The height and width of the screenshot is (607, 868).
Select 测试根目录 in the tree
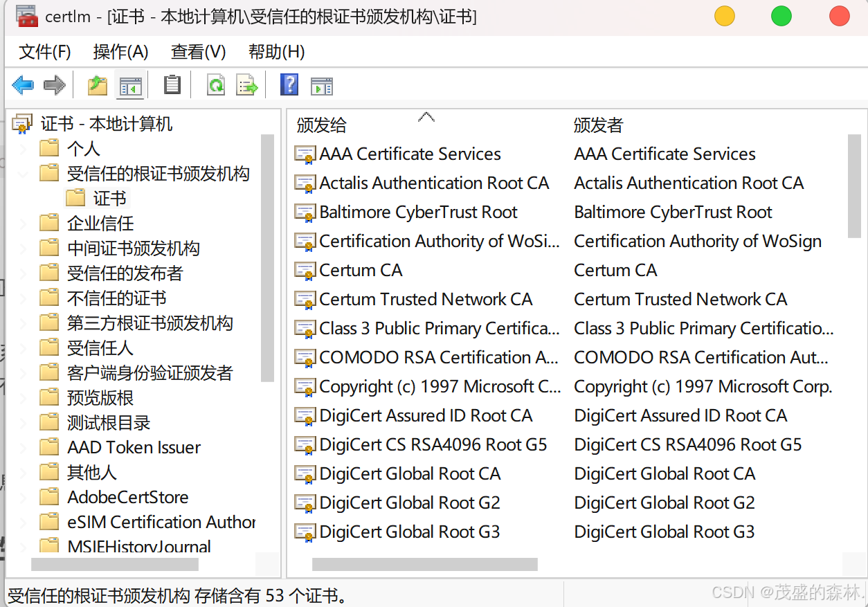click(x=109, y=423)
